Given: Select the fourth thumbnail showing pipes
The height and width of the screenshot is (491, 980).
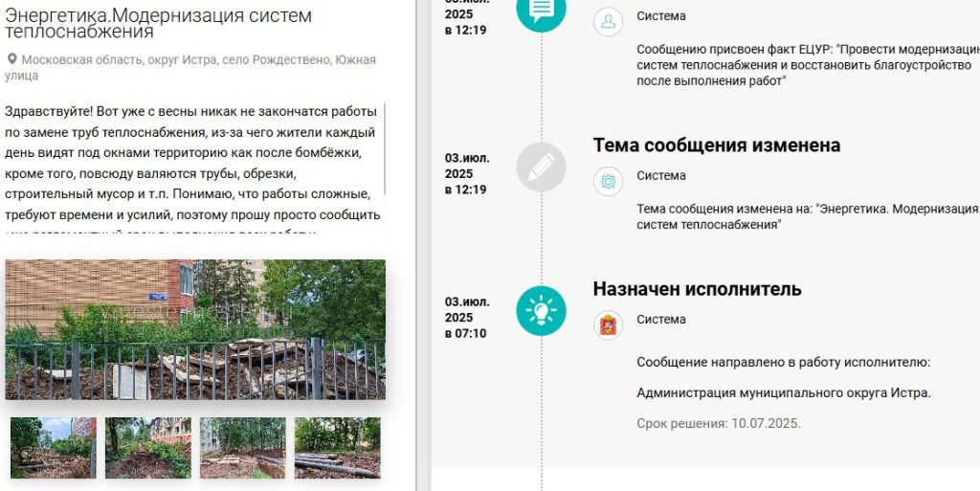Looking at the screenshot, I should [x=337, y=447].
